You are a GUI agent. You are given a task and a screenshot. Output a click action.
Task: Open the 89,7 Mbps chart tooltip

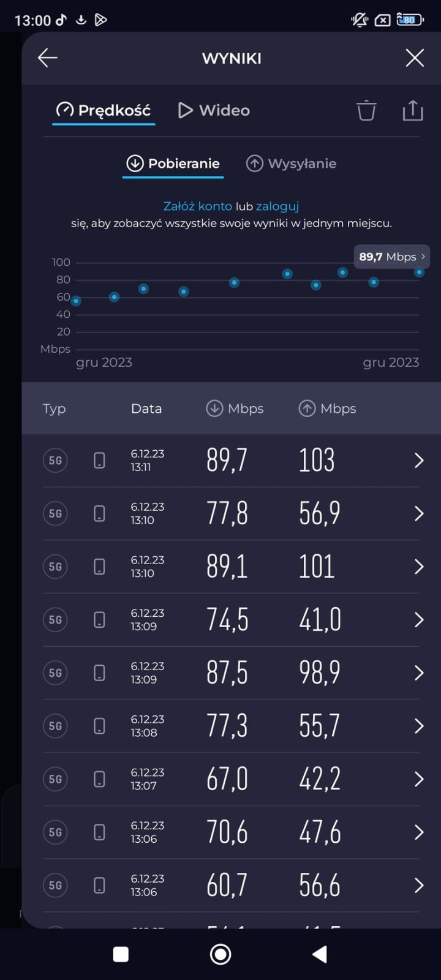click(392, 257)
